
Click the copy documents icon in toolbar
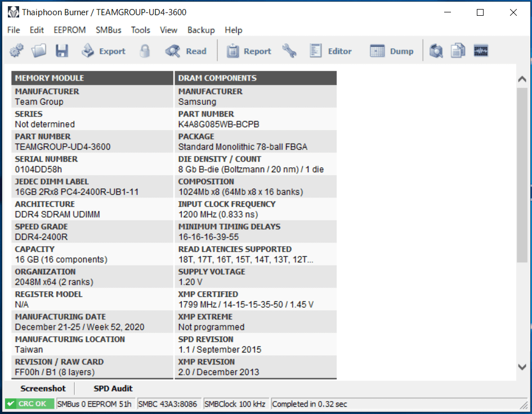coord(458,51)
